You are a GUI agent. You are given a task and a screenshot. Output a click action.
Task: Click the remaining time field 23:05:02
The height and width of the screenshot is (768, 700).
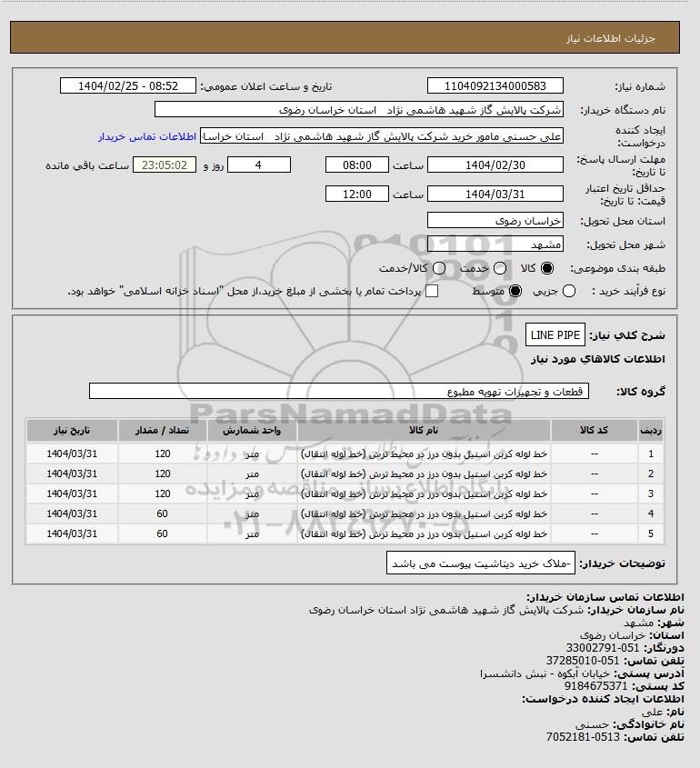165,165
